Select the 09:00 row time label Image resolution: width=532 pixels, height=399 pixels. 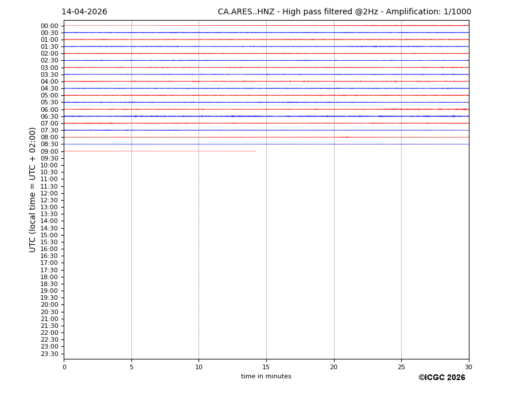coord(49,151)
